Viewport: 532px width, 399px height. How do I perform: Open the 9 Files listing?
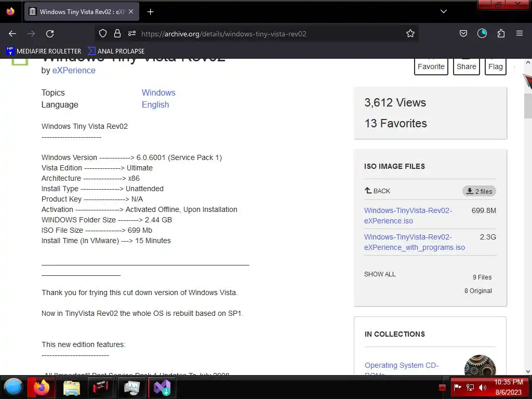point(482,277)
